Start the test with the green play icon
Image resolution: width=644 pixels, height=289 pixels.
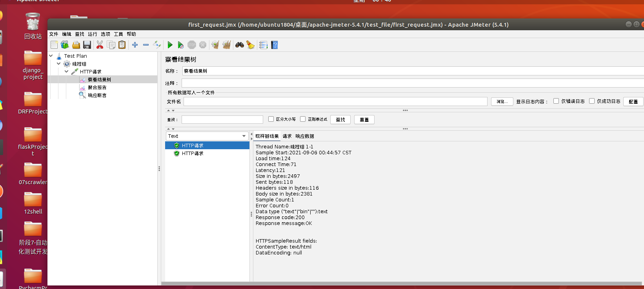click(x=170, y=45)
